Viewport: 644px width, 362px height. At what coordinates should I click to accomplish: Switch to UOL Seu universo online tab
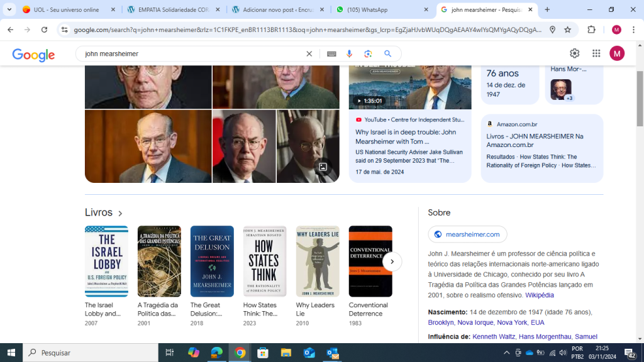(x=66, y=10)
